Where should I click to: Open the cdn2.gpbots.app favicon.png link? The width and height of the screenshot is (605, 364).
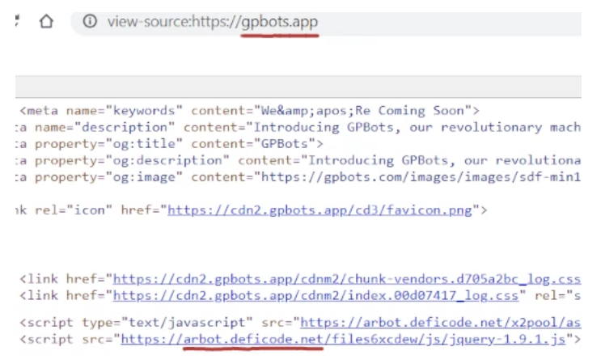pyautogui.click(x=319, y=210)
